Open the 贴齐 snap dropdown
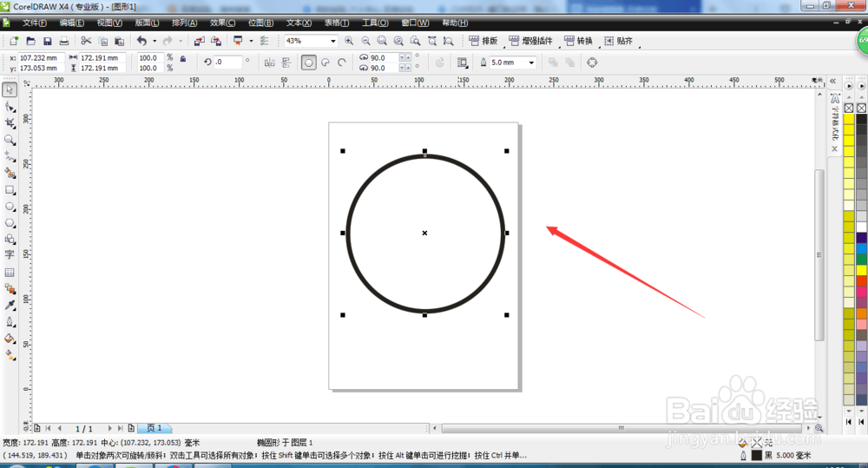The image size is (868, 468). (618, 41)
